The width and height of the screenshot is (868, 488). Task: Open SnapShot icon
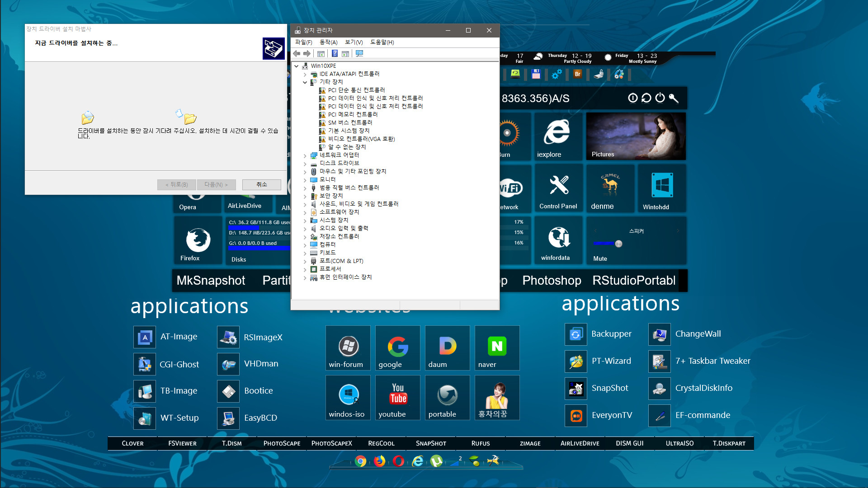pos(576,389)
